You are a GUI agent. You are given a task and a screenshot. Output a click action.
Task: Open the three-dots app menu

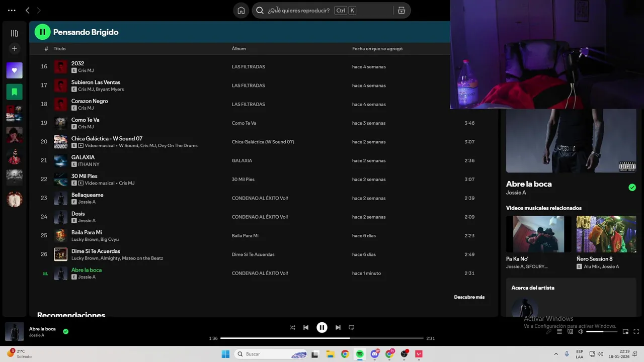12,10
